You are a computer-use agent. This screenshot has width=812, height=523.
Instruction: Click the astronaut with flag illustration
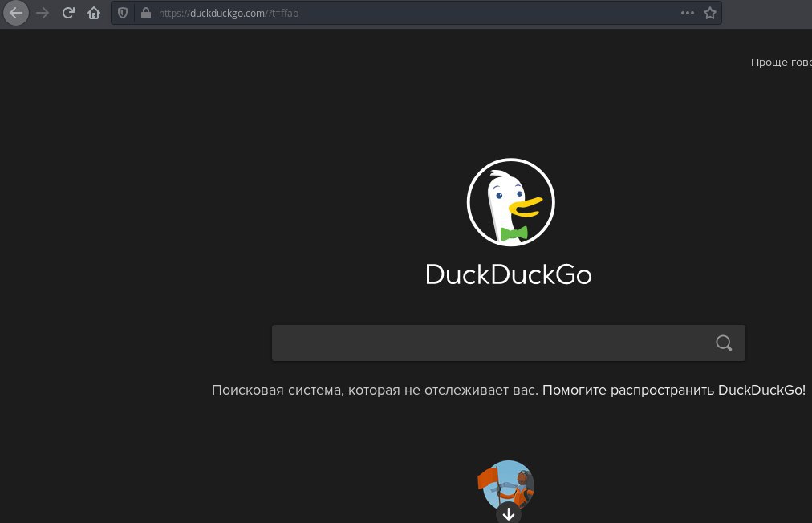point(506,484)
